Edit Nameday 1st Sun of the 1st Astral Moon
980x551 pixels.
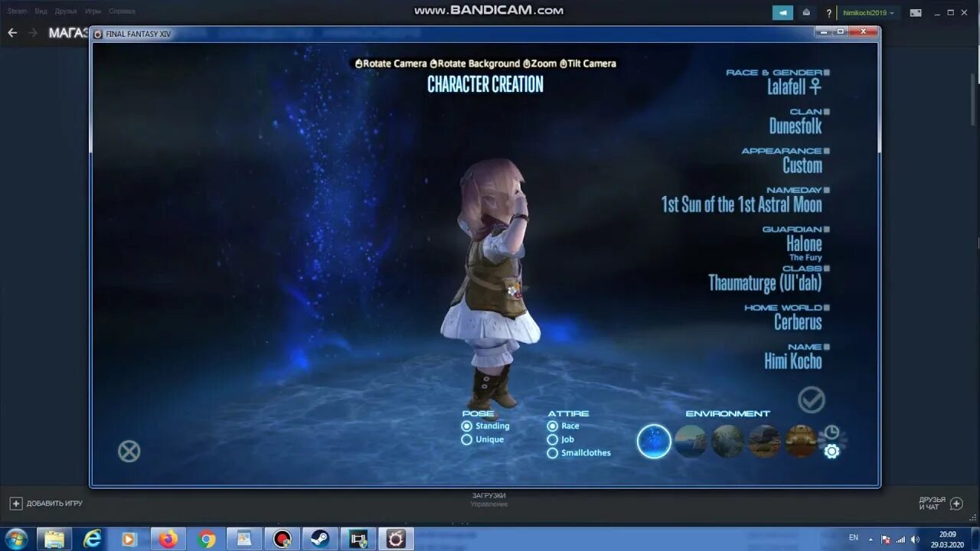[742, 204]
